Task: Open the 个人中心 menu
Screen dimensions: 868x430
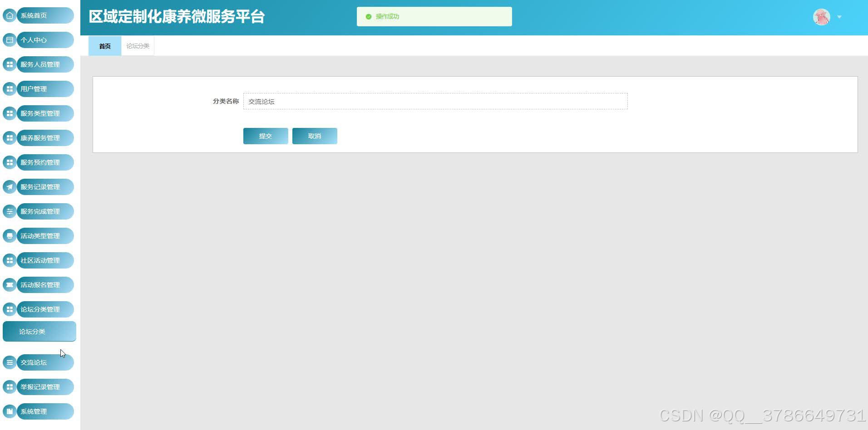Action: pyautogui.click(x=45, y=40)
